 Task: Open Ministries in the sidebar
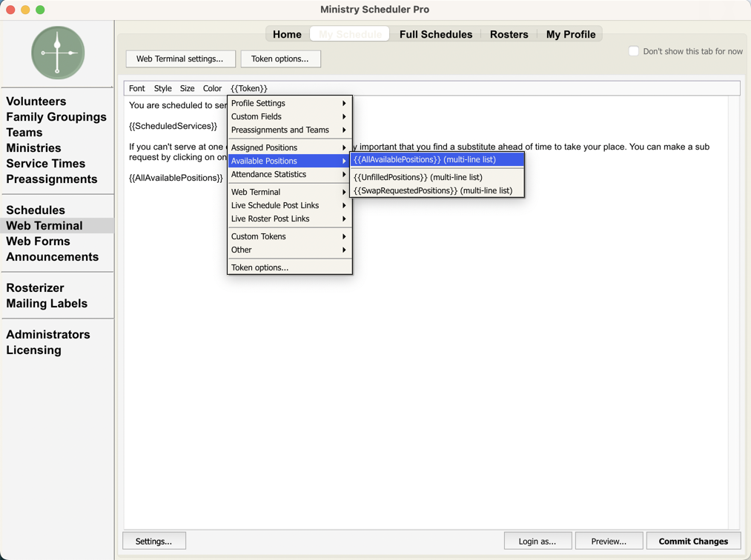pos(33,148)
